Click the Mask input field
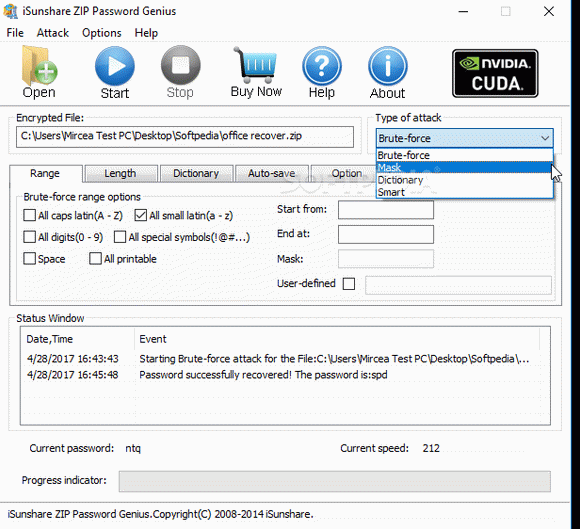This screenshot has height=529, width=580. 386,259
